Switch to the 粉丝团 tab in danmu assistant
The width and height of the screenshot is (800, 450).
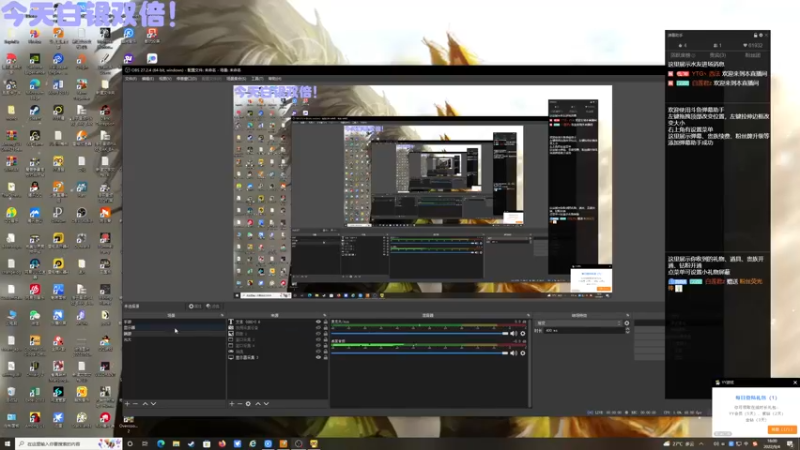pos(753,55)
